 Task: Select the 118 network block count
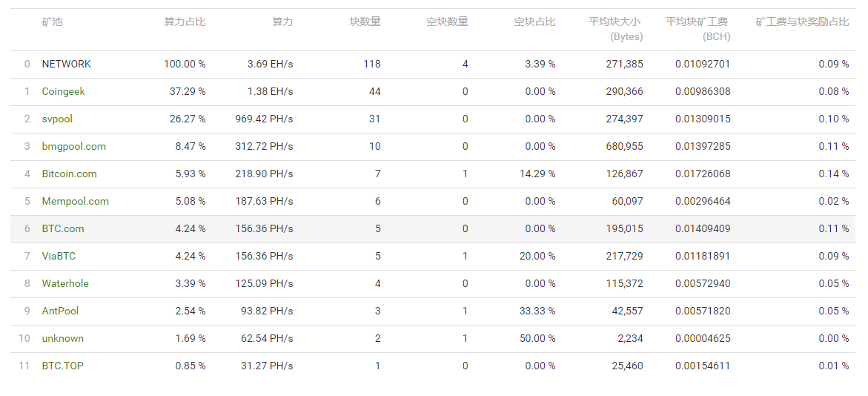(372, 65)
